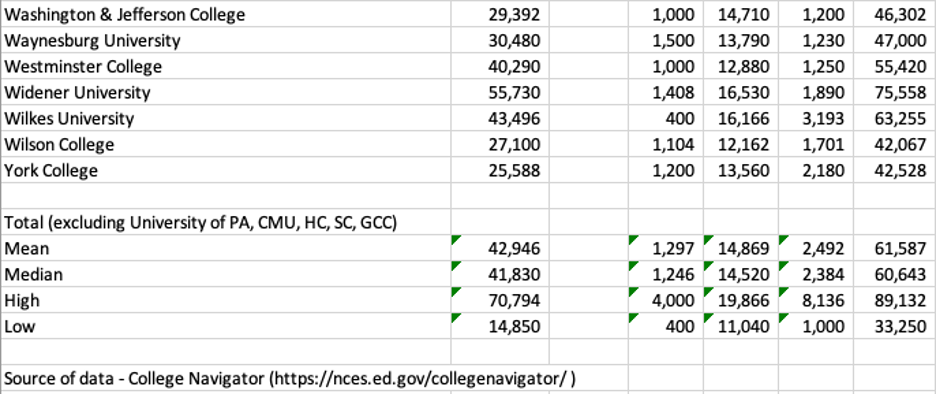Click the cell showing 1,890
The width and height of the screenshot is (936, 394).
[x=816, y=93]
